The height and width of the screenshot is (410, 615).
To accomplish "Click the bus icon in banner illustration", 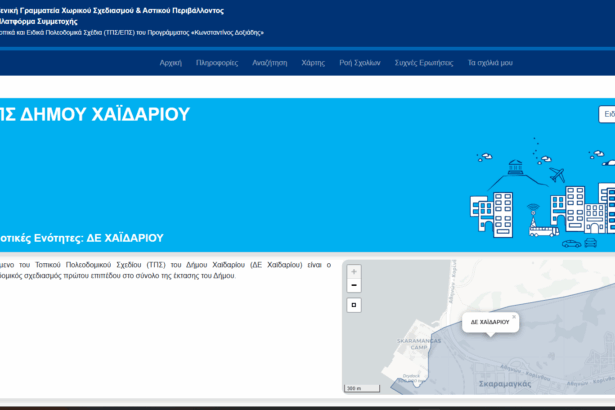I will click(x=543, y=231).
